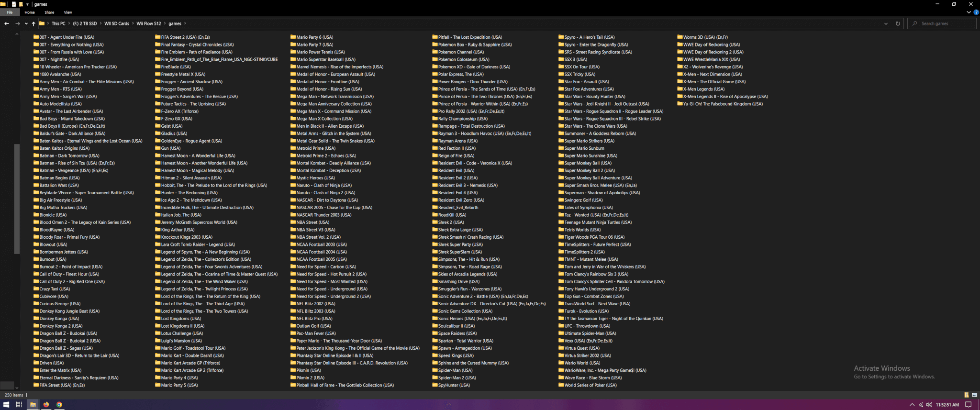The height and width of the screenshot is (410, 980).
Task: Switch to large icons view in status bar
Action: [x=974, y=395]
